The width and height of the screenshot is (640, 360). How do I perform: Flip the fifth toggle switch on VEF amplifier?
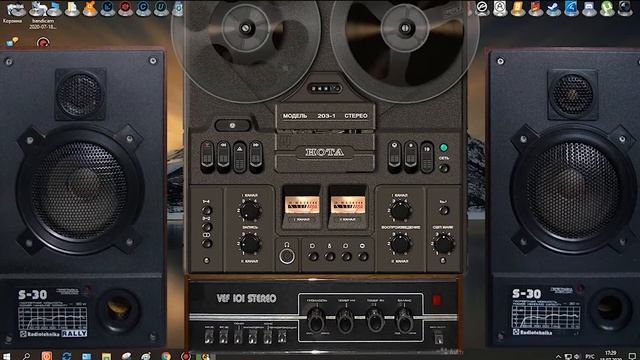click(267, 336)
